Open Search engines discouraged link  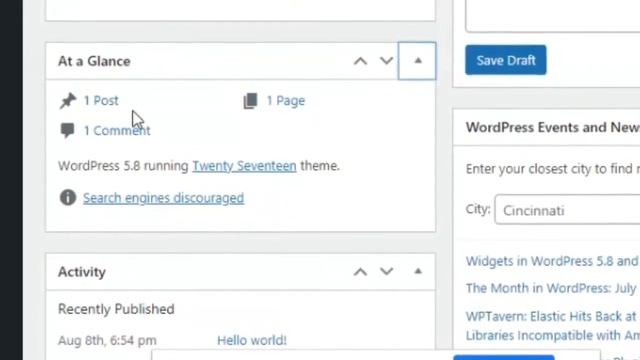pos(163,198)
